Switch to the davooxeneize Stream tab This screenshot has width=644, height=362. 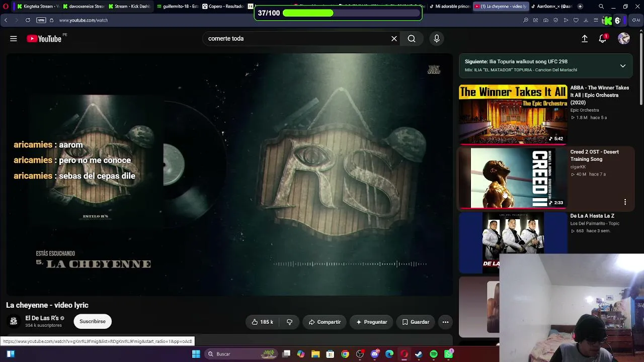click(84, 7)
